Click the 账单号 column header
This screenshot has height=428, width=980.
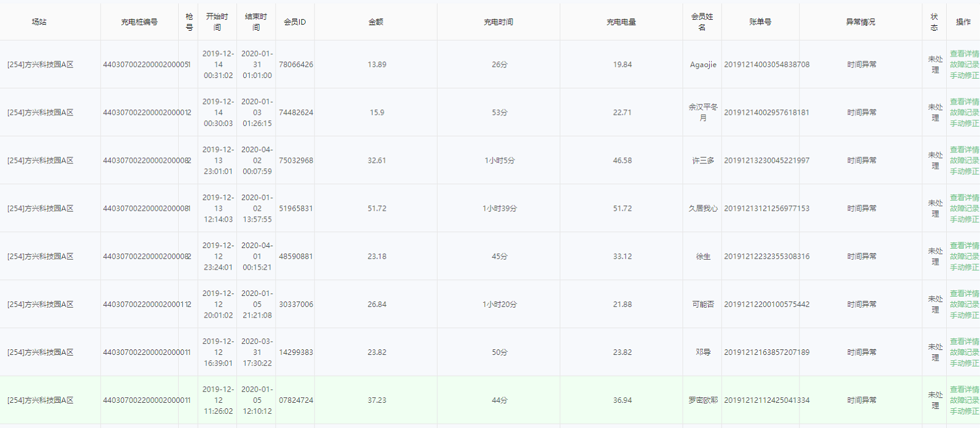click(x=760, y=22)
